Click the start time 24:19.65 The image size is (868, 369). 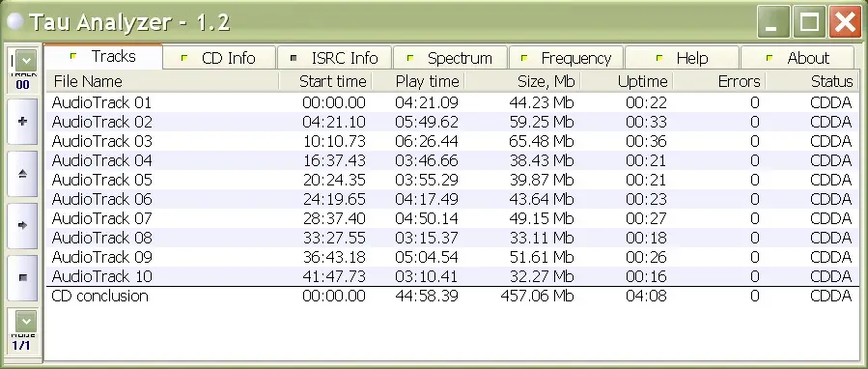point(334,199)
